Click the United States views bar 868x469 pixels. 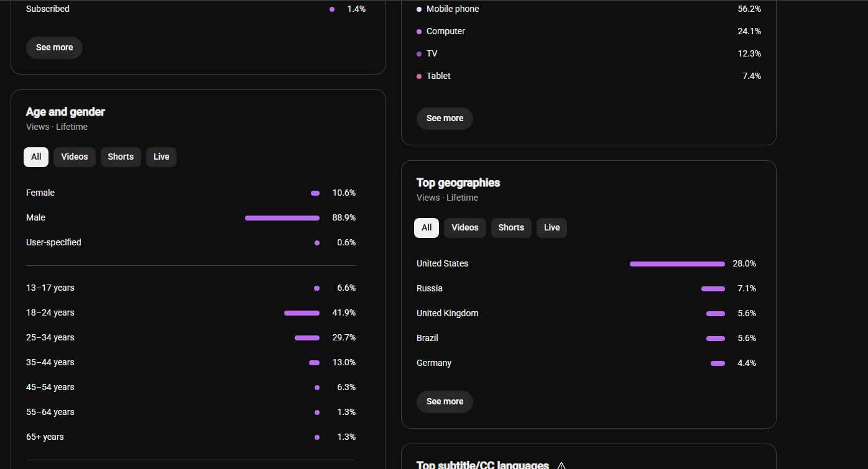[677, 264]
